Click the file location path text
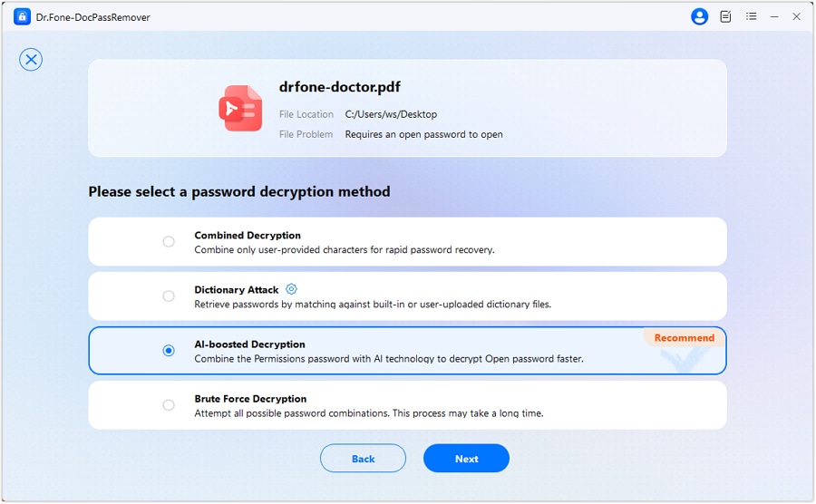The height and width of the screenshot is (504, 816). click(x=391, y=115)
